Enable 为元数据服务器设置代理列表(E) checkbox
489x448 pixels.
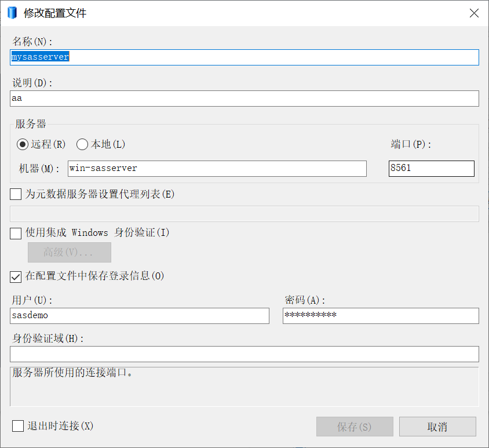click(16, 194)
